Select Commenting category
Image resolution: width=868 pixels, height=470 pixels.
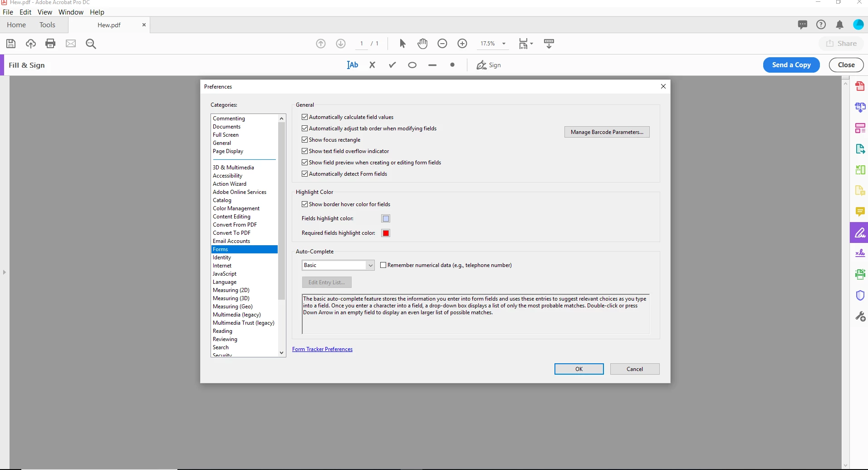pyautogui.click(x=244, y=119)
